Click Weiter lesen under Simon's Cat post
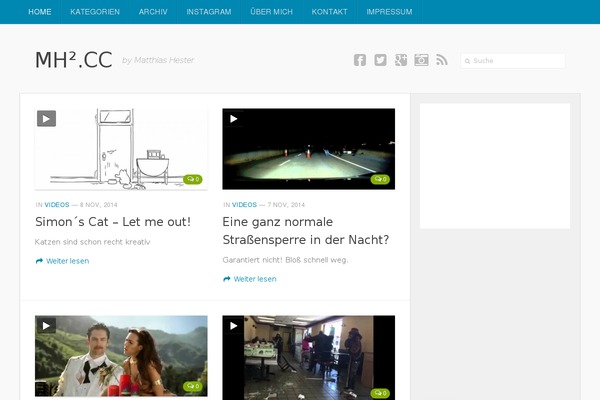 (x=62, y=261)
